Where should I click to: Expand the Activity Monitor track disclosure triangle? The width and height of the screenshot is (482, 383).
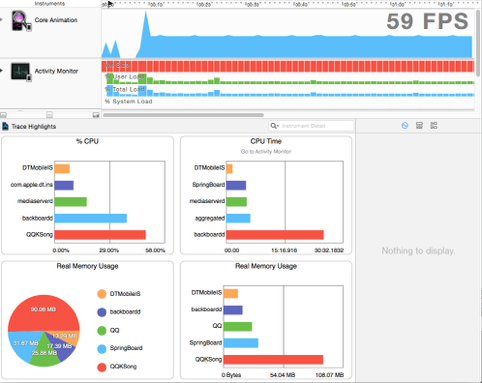point(1,71)
